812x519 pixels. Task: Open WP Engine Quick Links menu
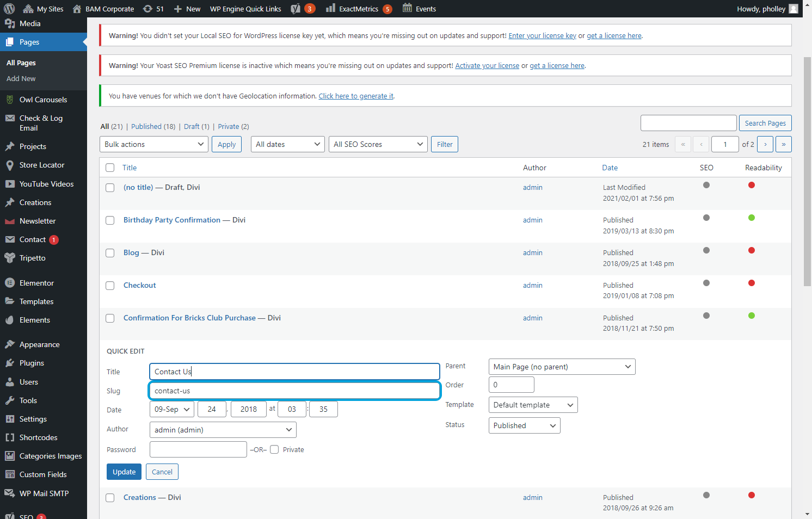(x=245, y=9)
